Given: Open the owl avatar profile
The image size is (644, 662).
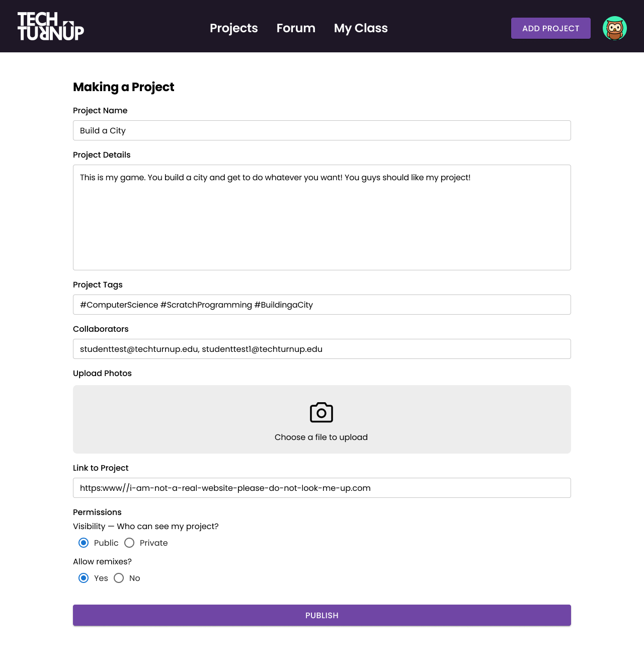Looking at the screenshot, I should pos(615,28).
